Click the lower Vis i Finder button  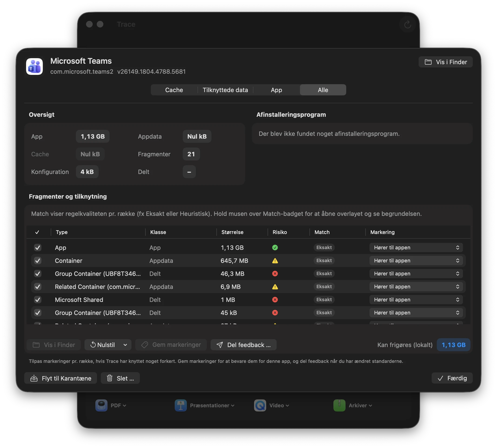tap(54, 345)
